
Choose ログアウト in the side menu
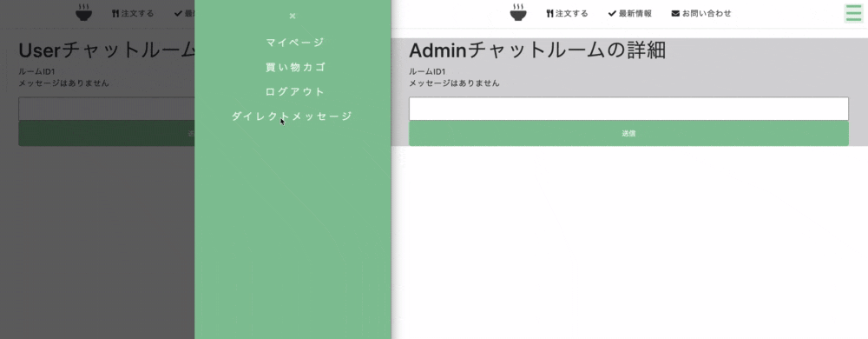[294, 92]
